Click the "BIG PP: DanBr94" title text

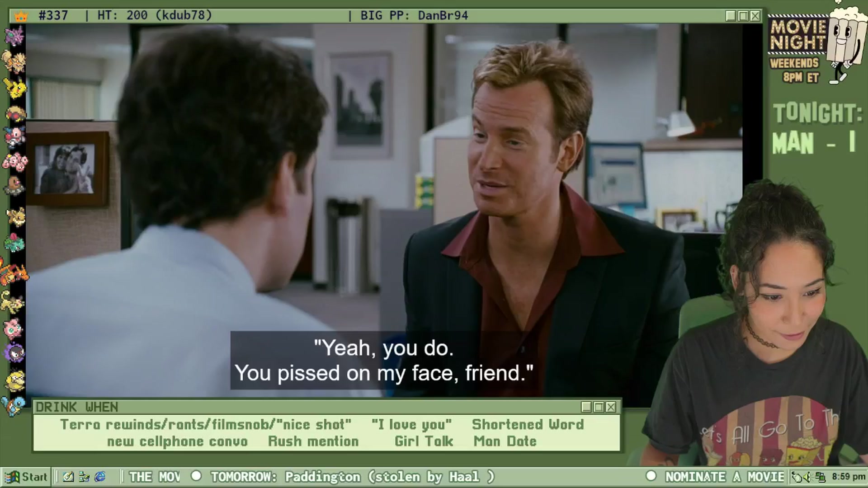pyautogui.click(x=414, y=15)
